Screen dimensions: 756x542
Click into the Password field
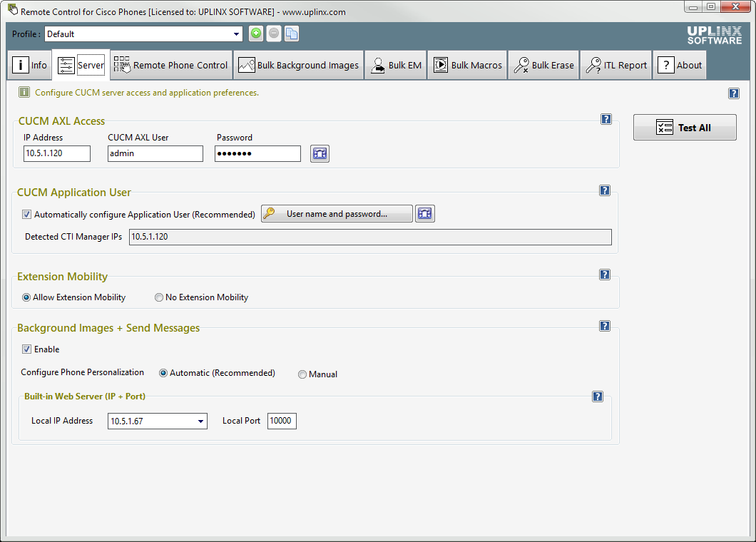point(257,153)
